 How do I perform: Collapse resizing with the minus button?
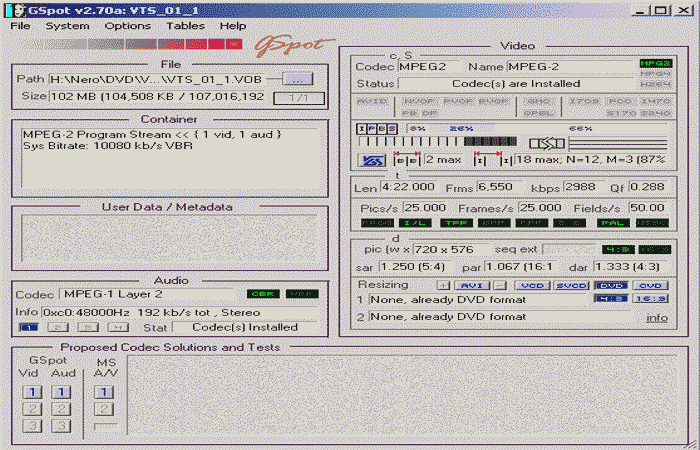click(x=499, y=285)
